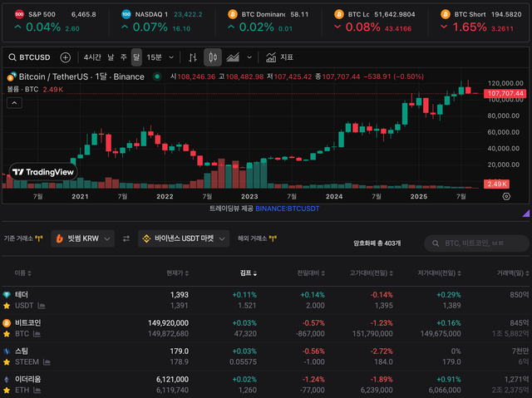Image resolution: width=532 pixels, height=398 pixels.
Task: Select the candlestick chart style icon
Action: pos(213,57)
